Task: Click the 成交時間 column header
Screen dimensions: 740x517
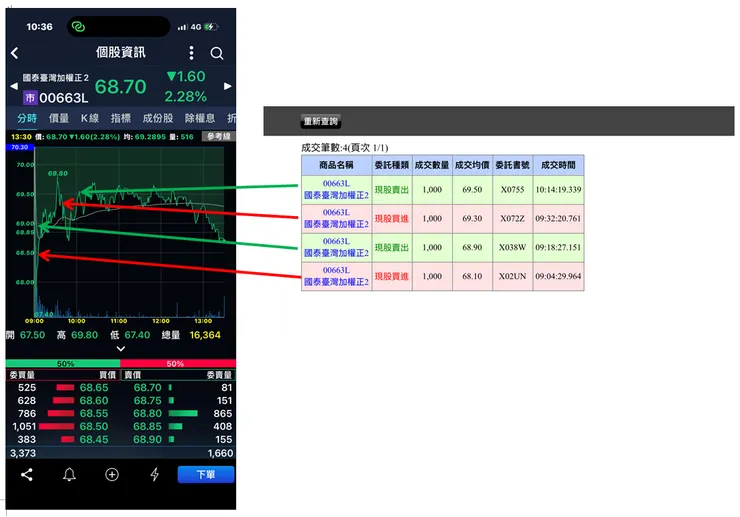Action: [558, 165]
